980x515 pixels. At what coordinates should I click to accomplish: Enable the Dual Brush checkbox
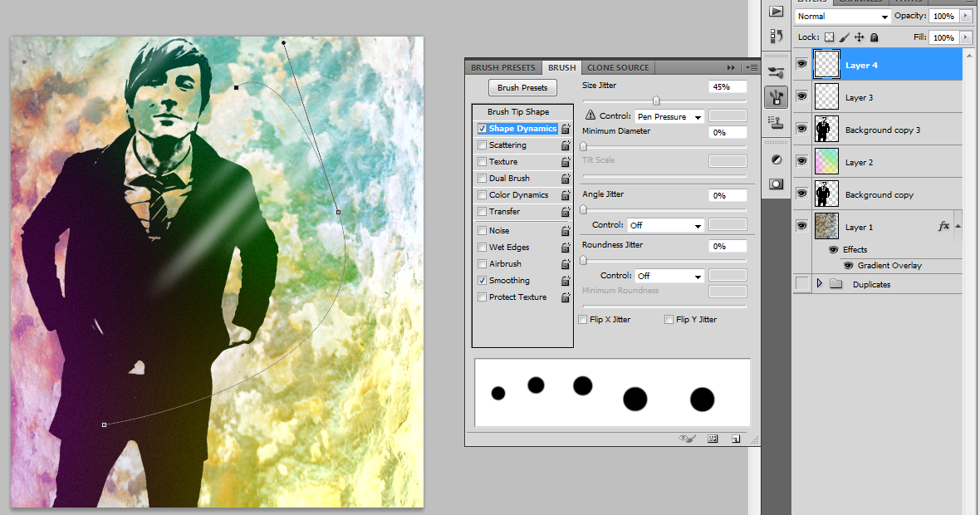[x=482, y=178]
